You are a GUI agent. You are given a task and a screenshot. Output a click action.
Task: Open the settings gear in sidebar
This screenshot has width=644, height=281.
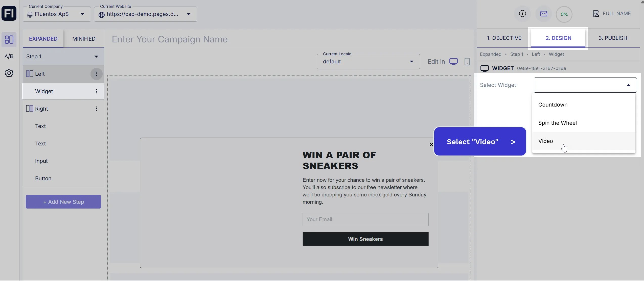click(9, 73)
